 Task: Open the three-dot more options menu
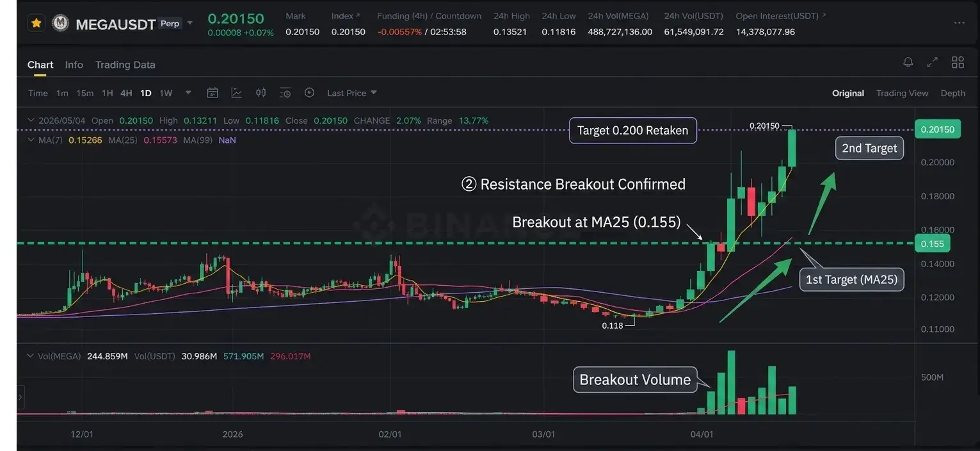pyautogui.click(x=959, y=23)
